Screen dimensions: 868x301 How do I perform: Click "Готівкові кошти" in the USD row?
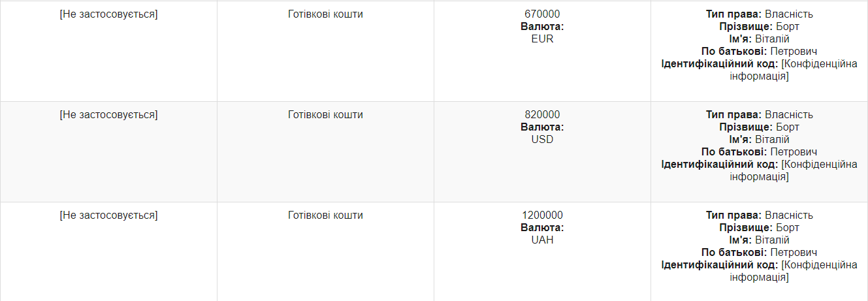(x=325, y=115)
